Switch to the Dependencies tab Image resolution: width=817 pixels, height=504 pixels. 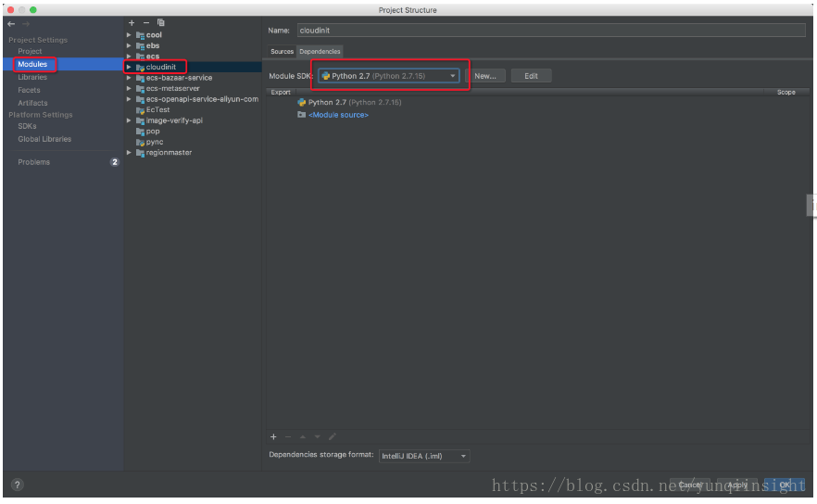(320, 52)
